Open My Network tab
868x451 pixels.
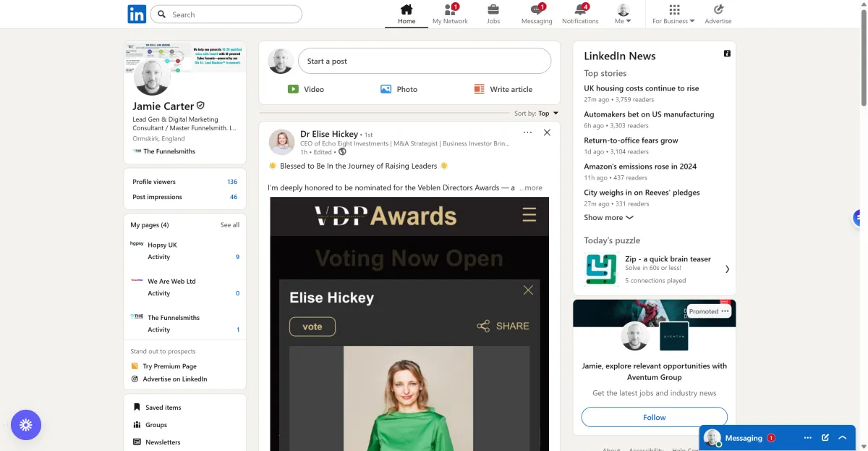450,14
